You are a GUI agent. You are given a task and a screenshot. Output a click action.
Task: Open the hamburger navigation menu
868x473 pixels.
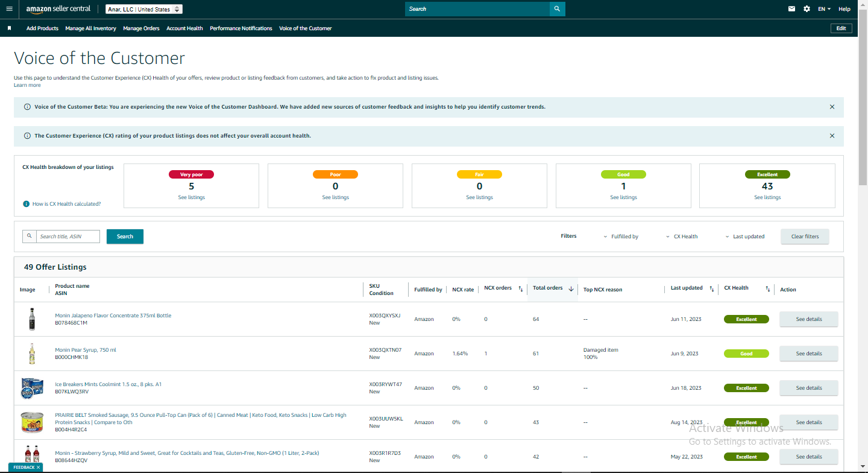pos(9,9)
